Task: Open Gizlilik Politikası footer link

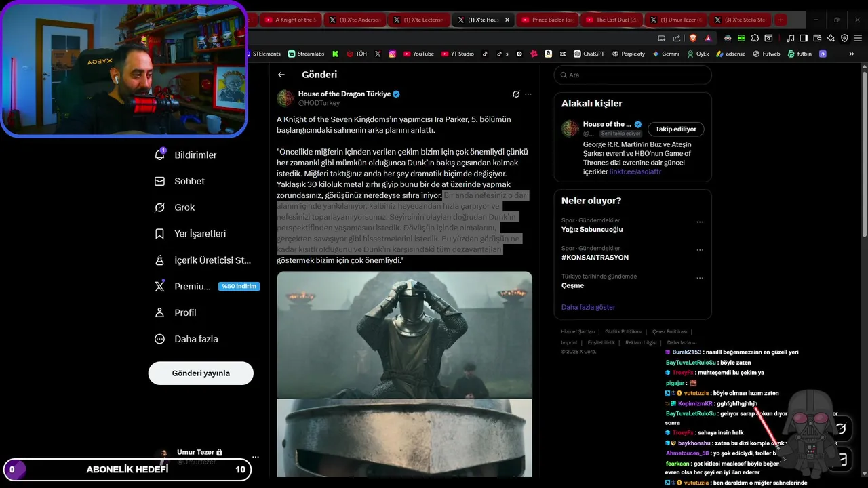Action: pos(623,332)
